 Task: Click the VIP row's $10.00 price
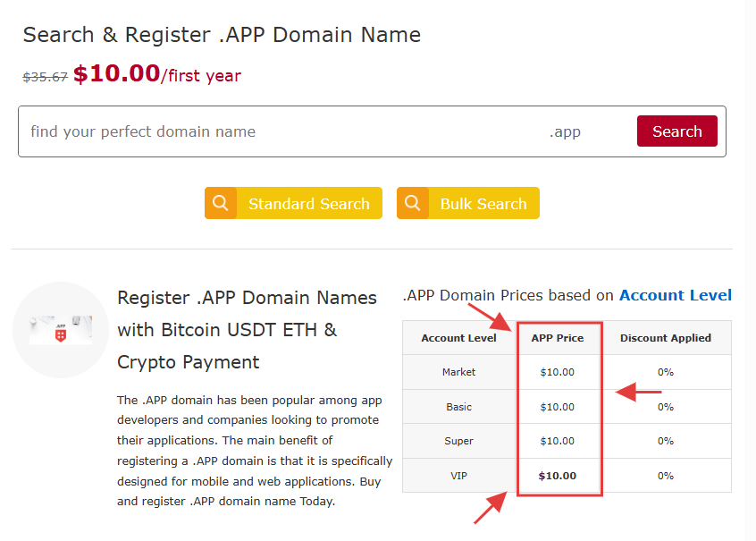(559, 475)
